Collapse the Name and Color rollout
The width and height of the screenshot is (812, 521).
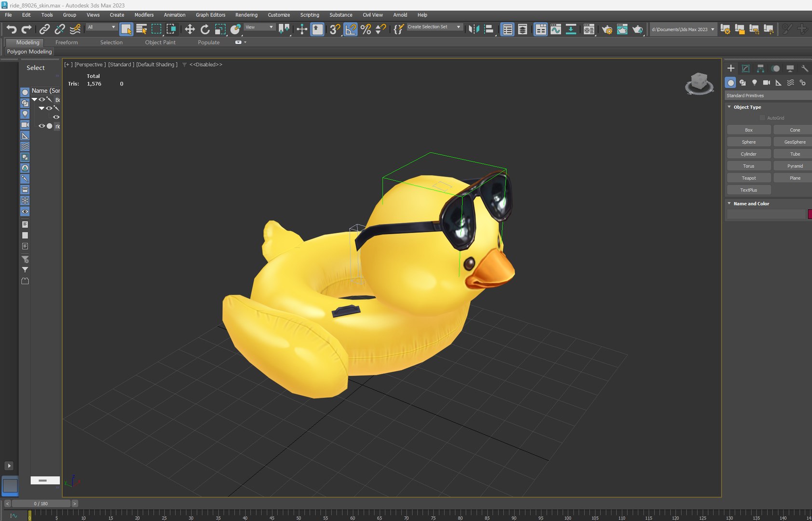click(729, 204)
